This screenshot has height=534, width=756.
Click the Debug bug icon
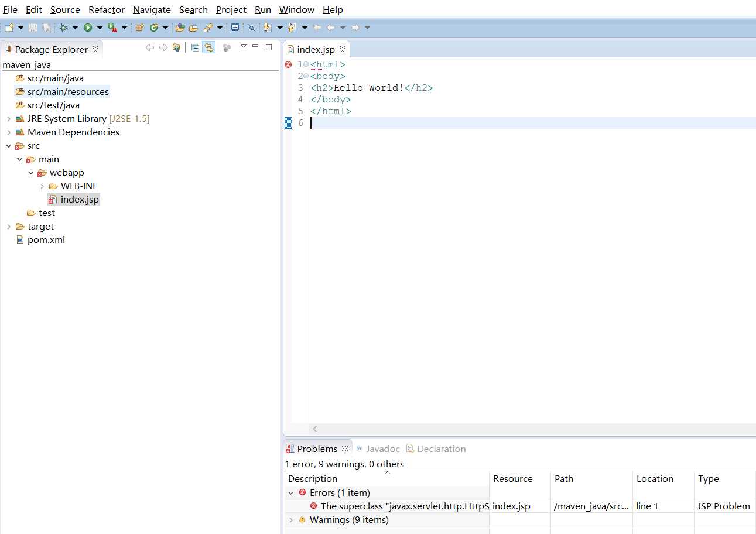[63, 28]
